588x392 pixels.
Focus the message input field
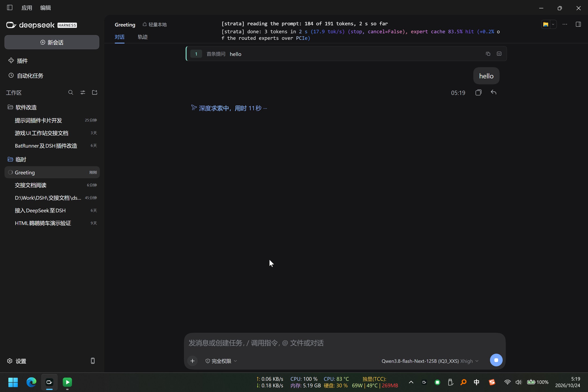click(x=344, y=343)
